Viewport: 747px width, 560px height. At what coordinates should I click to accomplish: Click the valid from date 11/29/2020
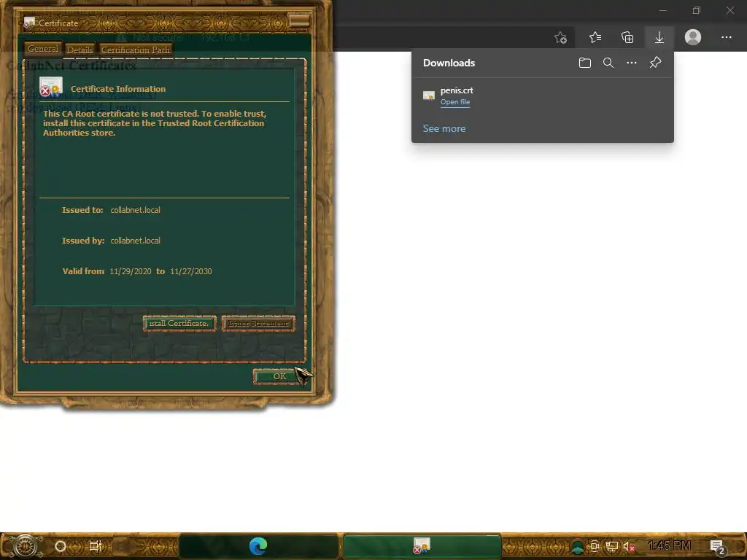tap(131, 271)
